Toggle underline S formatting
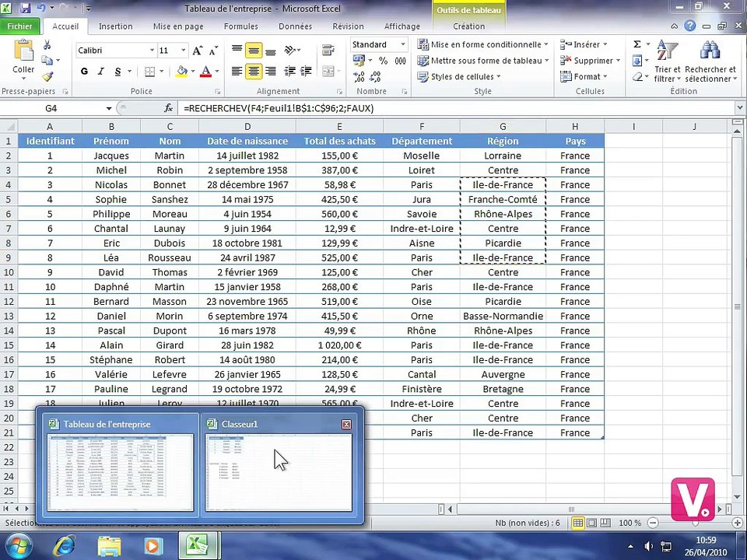Image resolution: width=747 pixels, height=560 pixels. click(117, 72)
